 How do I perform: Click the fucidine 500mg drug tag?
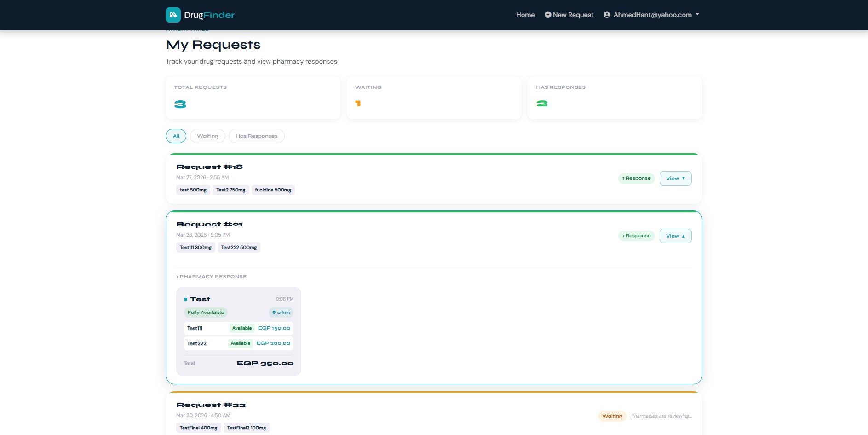pyautogui.click(x=273, y=190)
